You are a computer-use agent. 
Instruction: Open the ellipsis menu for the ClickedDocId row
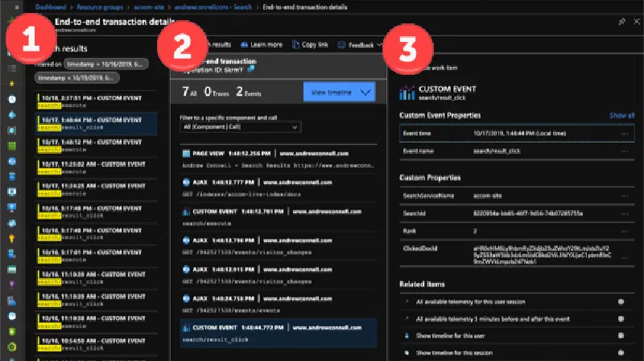625,258
